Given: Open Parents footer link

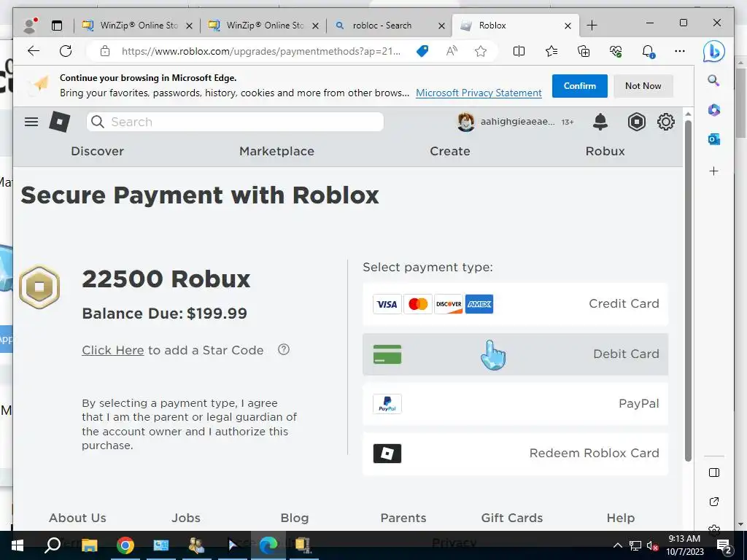Looking at the screenshot, I should click(x=403, y=518).
